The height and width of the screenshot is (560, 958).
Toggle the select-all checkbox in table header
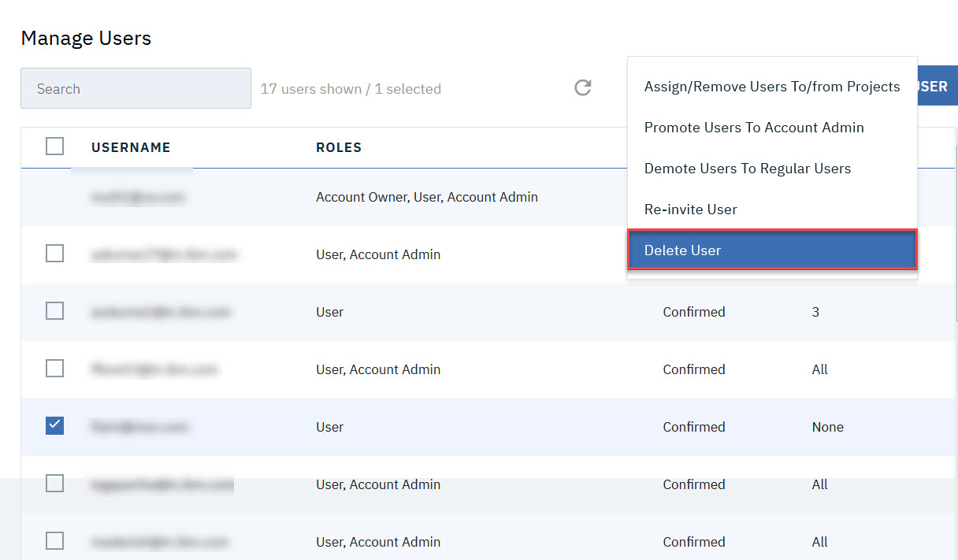click(54, 146)
